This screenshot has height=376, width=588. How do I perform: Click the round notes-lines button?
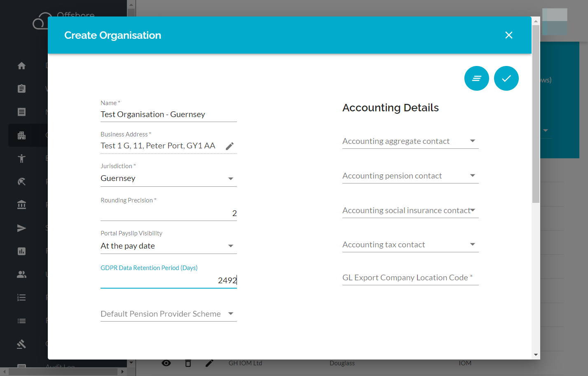click(477, 78)
